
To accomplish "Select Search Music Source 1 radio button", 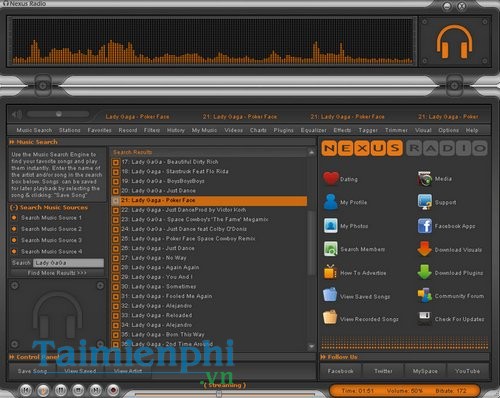I will 14,218.
